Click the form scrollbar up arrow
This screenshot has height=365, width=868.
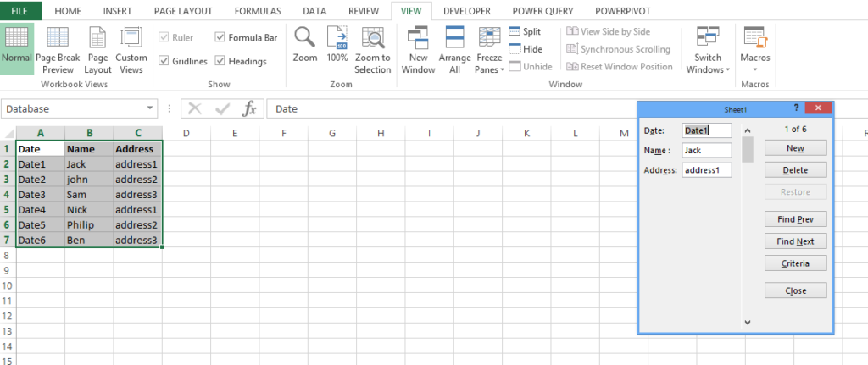pos(748,130)
